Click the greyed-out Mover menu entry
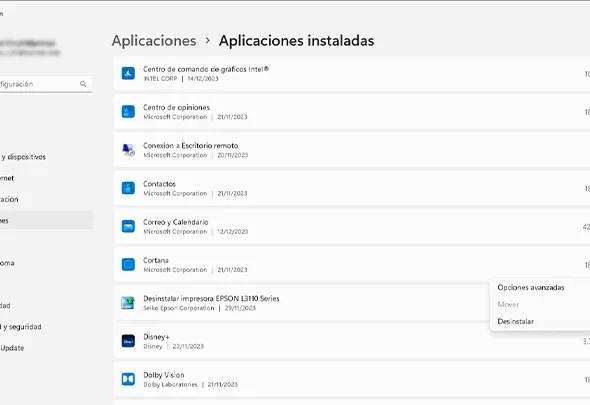 508,305
